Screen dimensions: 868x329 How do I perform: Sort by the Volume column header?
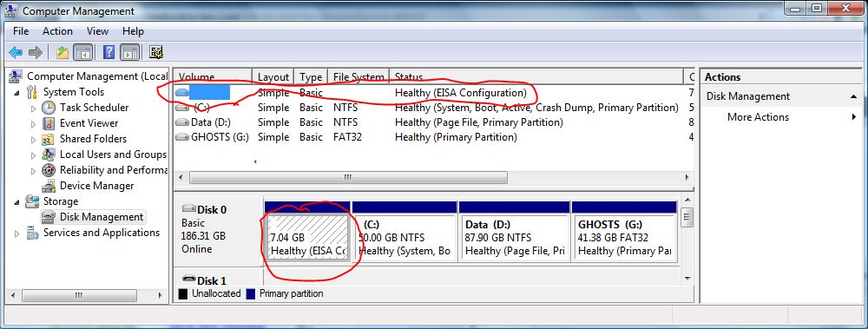point(214,77)
